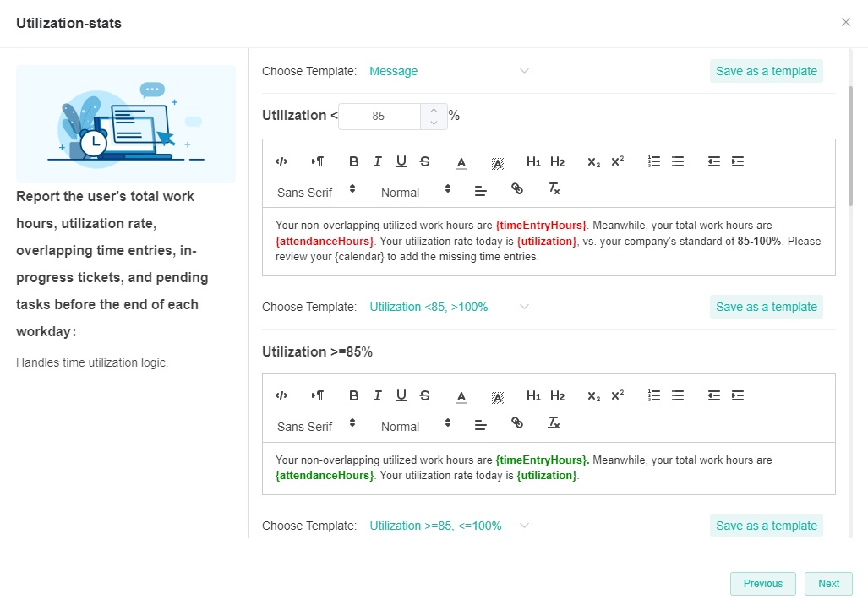868x610 pixels.
Task: Click the Next button
Action: pos(828,584)
